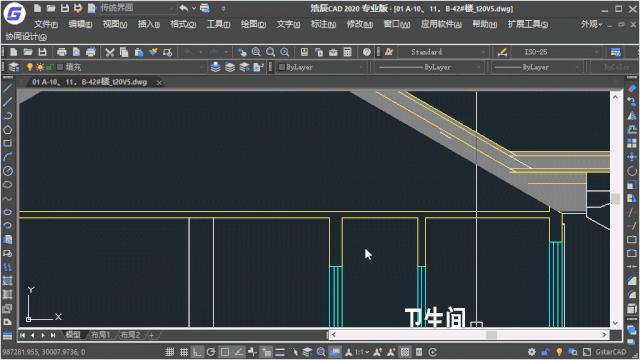Click the Help question mark icon

(367, 52)
